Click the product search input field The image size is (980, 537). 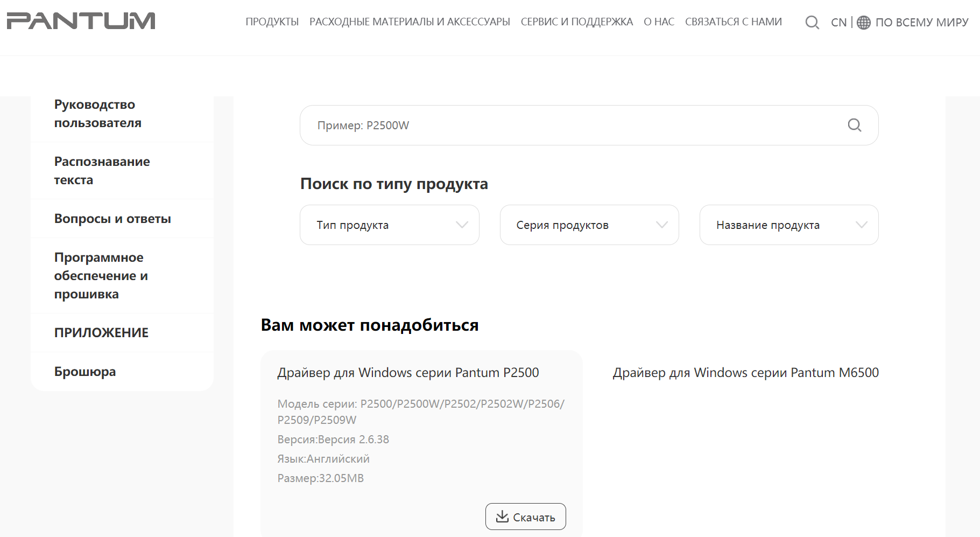(x=570, y=125)
